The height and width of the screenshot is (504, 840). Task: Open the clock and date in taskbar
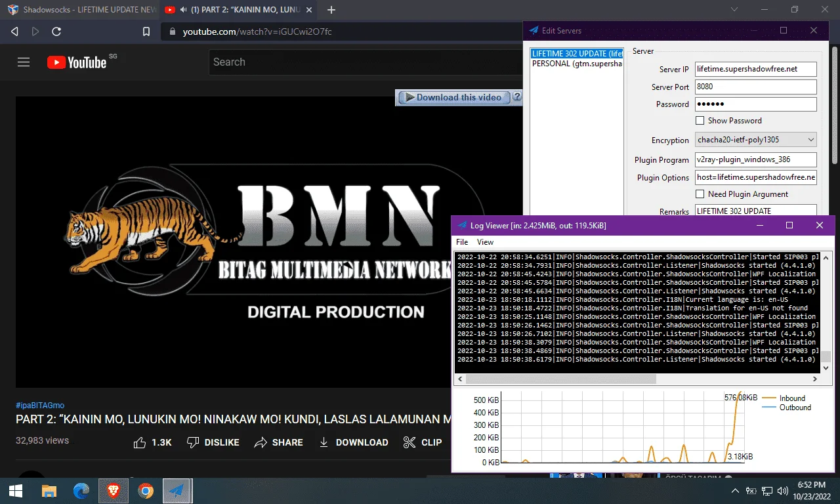pyautogui.click(x=811, y=490)
